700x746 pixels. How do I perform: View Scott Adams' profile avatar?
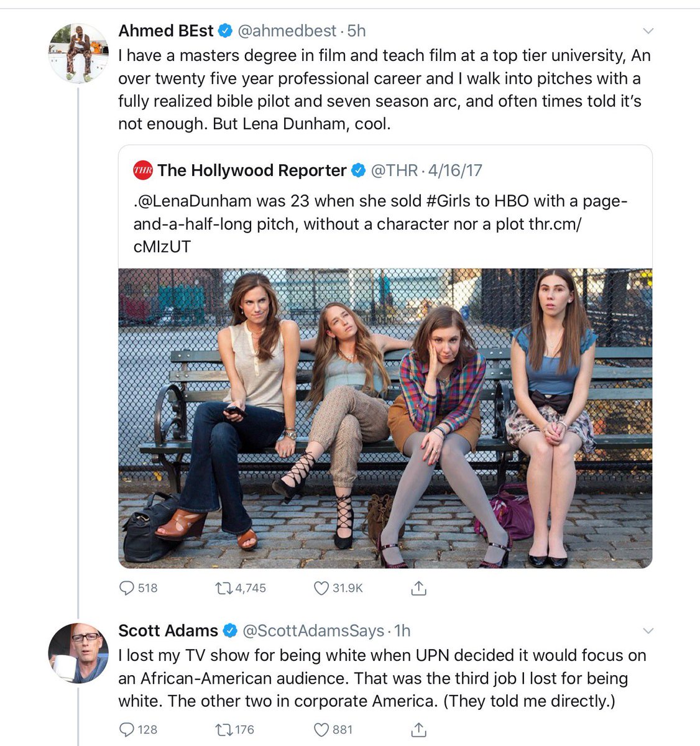tap(78, 653)
